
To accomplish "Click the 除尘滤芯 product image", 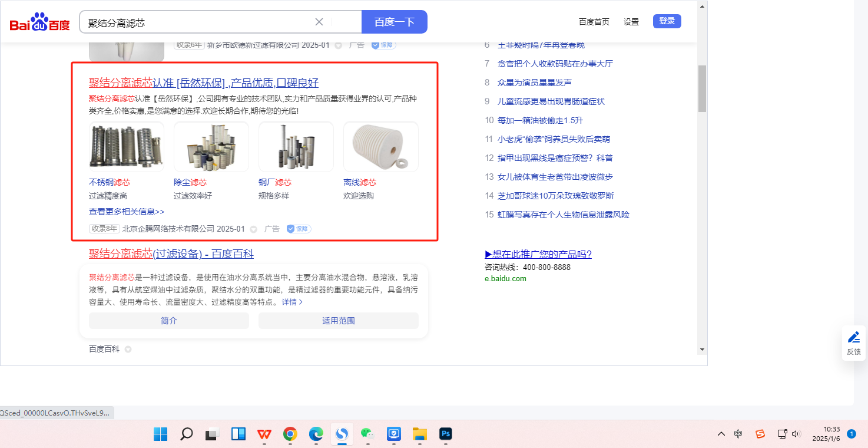I will 211,147.
